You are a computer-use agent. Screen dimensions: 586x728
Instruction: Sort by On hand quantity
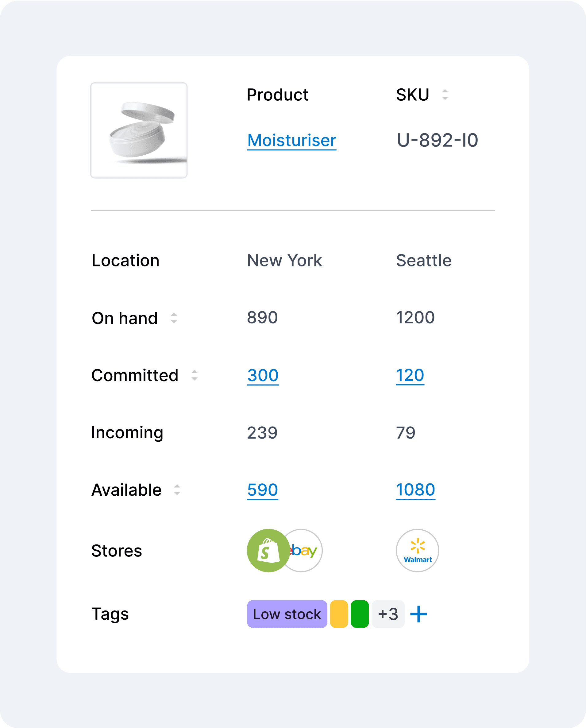click(x=174, y=318)
